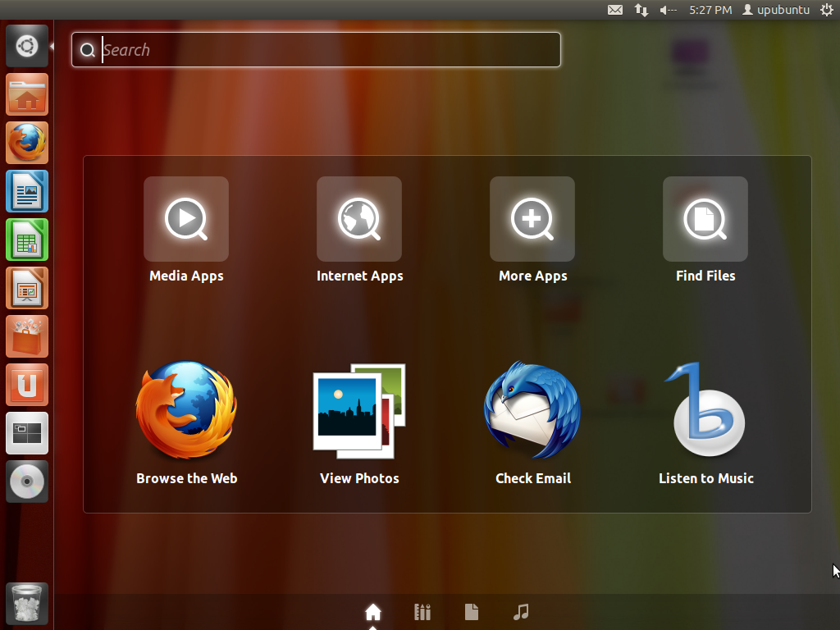
Task: Click the Listen to Music label
Action: [x=706, y=478]
